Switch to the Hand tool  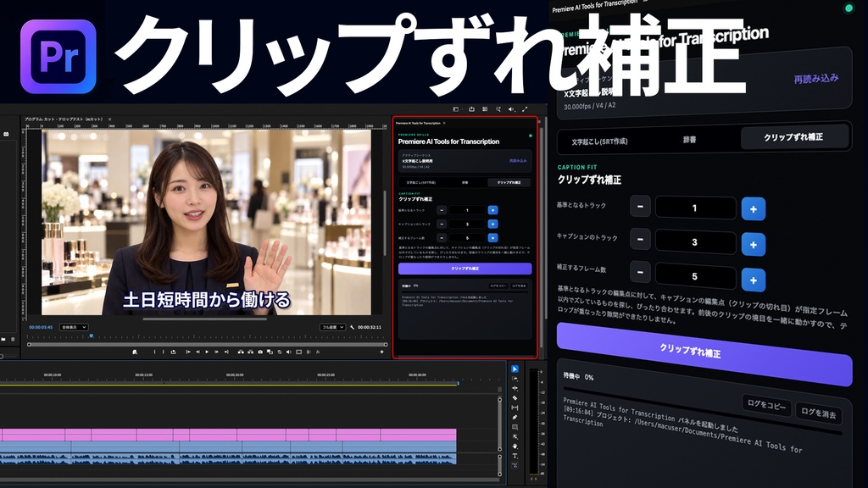point(515,446)
